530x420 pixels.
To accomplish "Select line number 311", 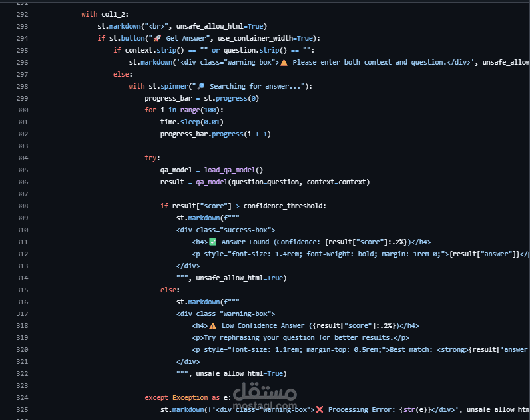I will (x=23, y=242).
